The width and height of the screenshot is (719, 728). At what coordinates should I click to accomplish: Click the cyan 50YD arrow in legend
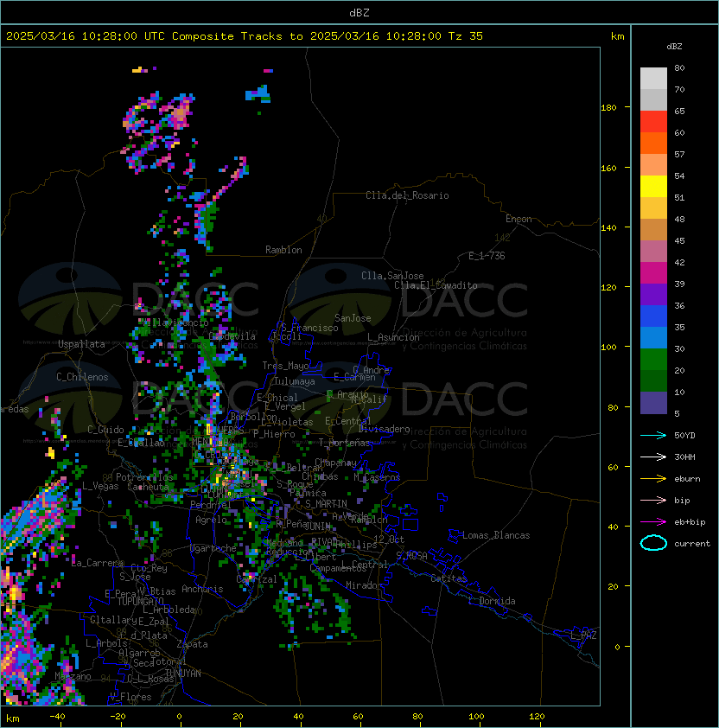(x=653, y=436)
